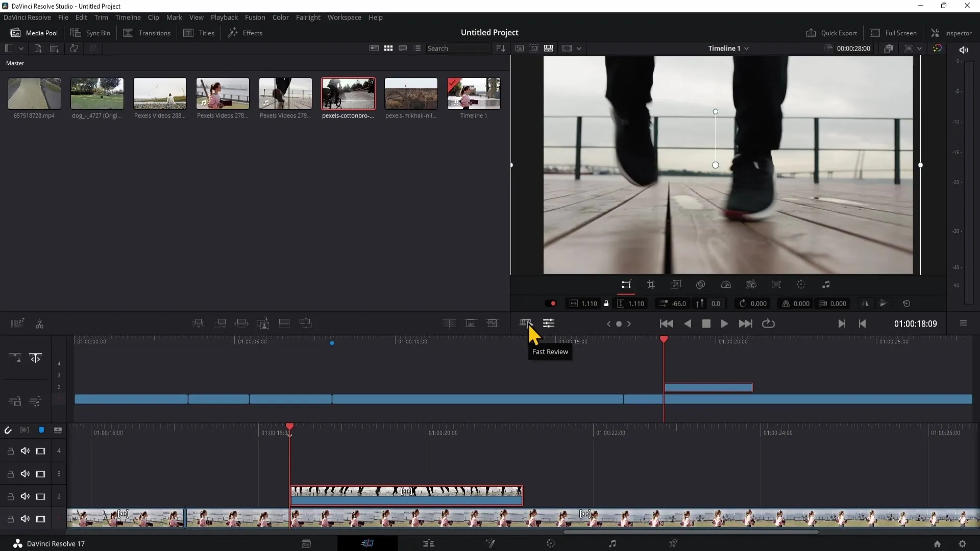
Task: Click the Zoom X value 1.110
Action: pyautogui.click(x=589, y=304)
